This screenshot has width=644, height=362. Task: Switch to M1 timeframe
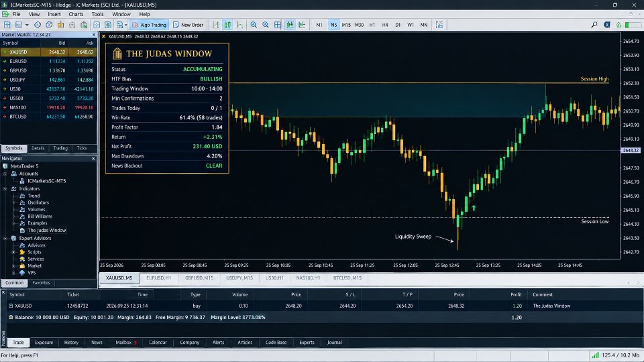[x=319, y=25]
